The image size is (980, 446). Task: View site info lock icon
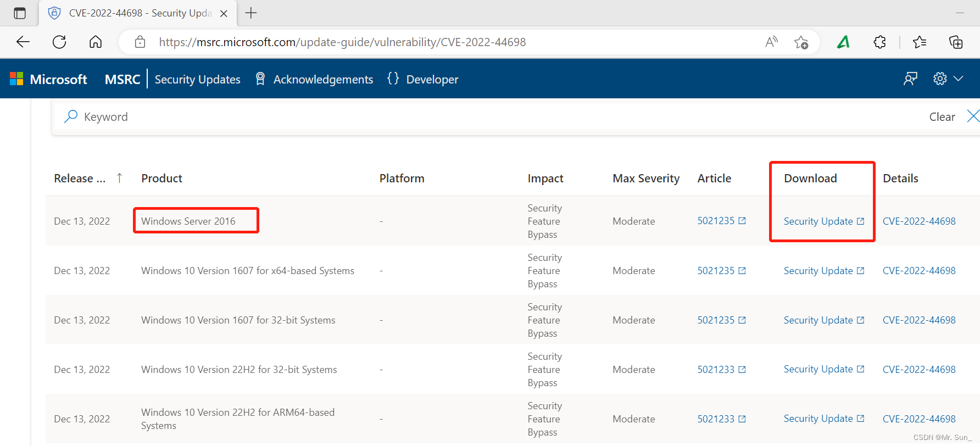click(140, 42)
